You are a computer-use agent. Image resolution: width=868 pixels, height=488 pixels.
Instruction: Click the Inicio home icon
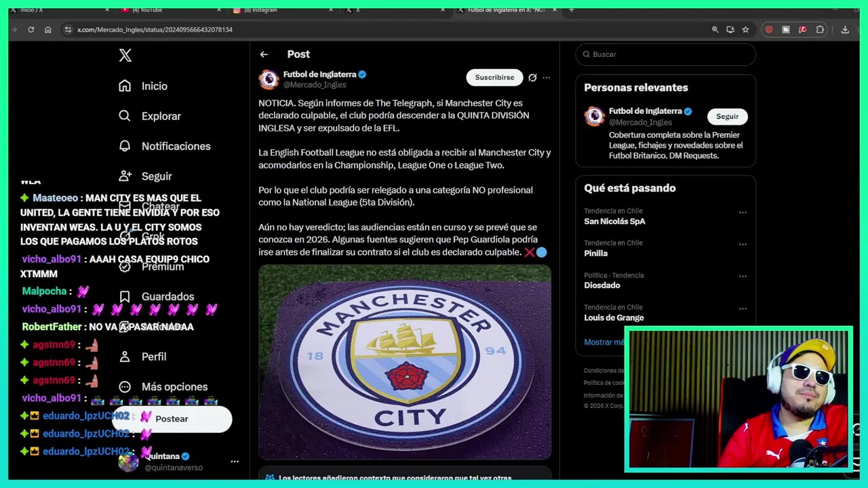(125, 86)
